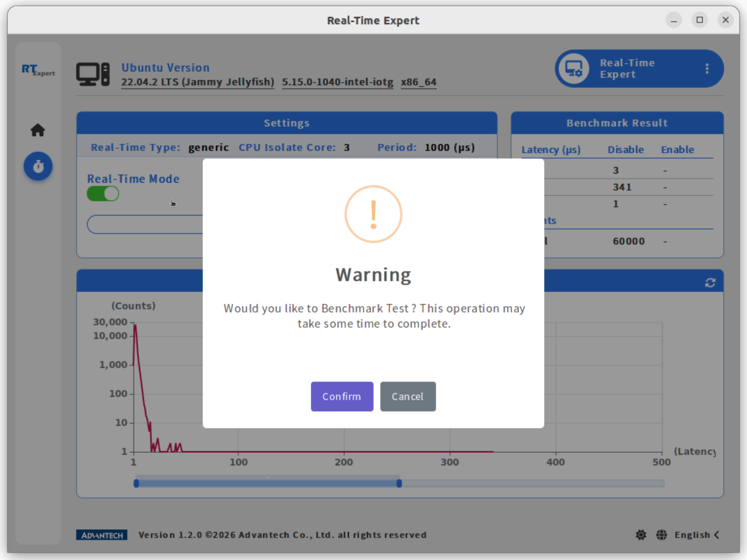Screen dimensions: 747x560
Task: Click the computer system icon
Action: click(93, 74)
